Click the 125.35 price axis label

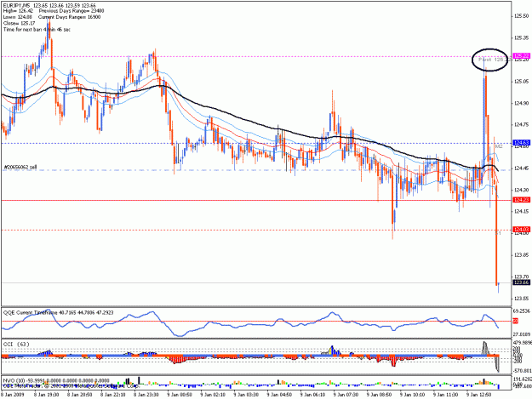[522, 37]
